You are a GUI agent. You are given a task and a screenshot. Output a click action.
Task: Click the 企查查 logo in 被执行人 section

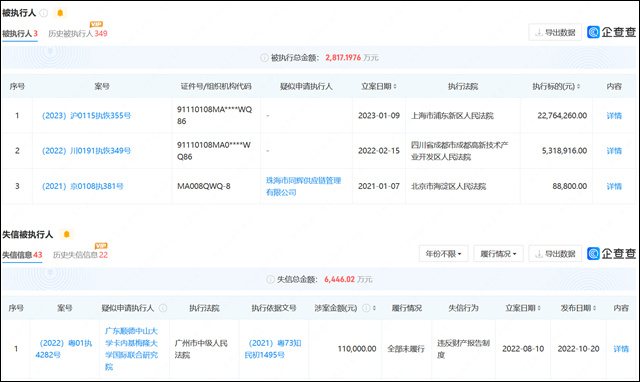tap(611, 32)
